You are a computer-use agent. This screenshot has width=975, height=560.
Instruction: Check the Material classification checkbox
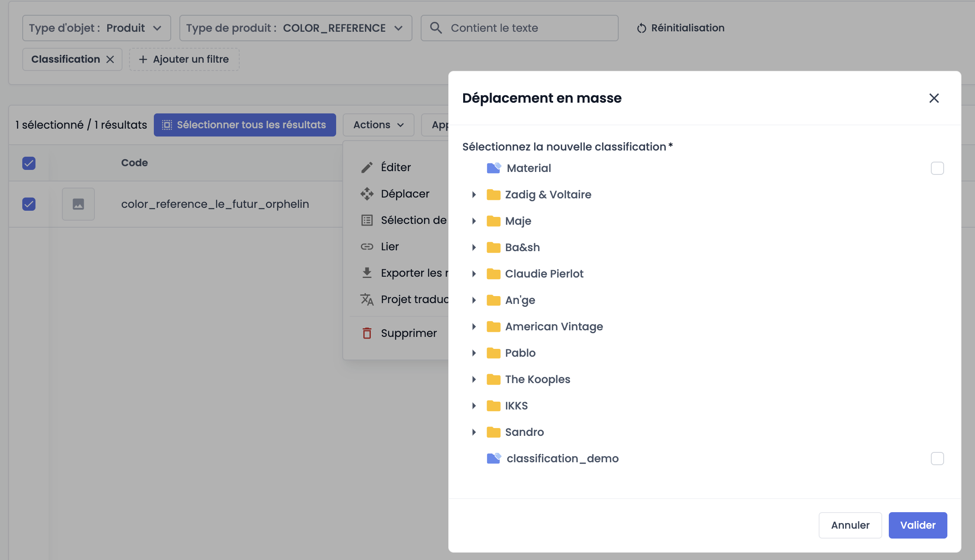click(937, 168)
